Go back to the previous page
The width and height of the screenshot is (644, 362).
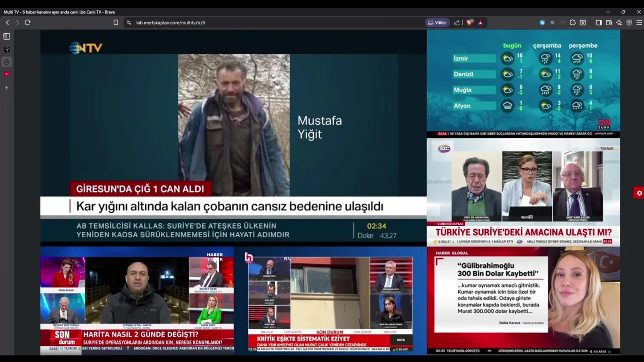tap(7, 23)
